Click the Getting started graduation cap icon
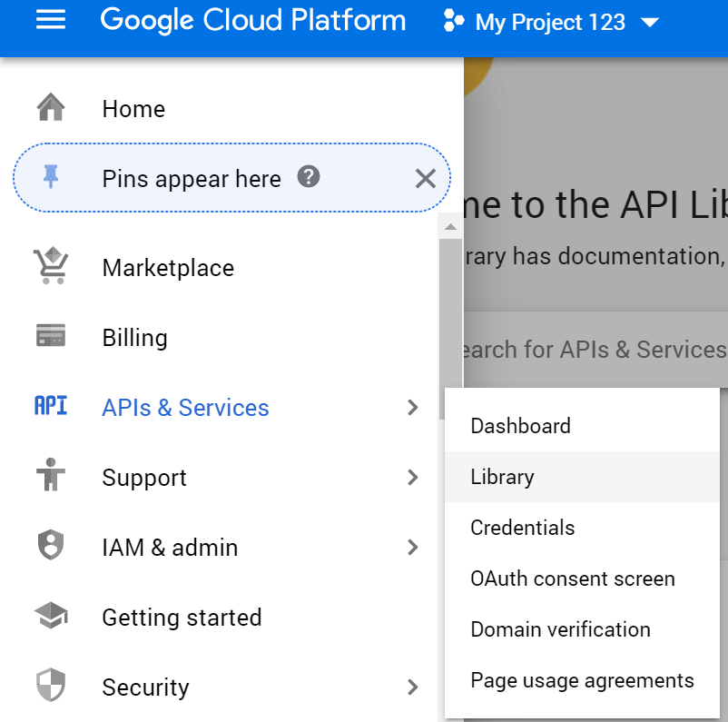Image resolution: width=728 pixels, height=722 pixels. (x=51, y=615)
